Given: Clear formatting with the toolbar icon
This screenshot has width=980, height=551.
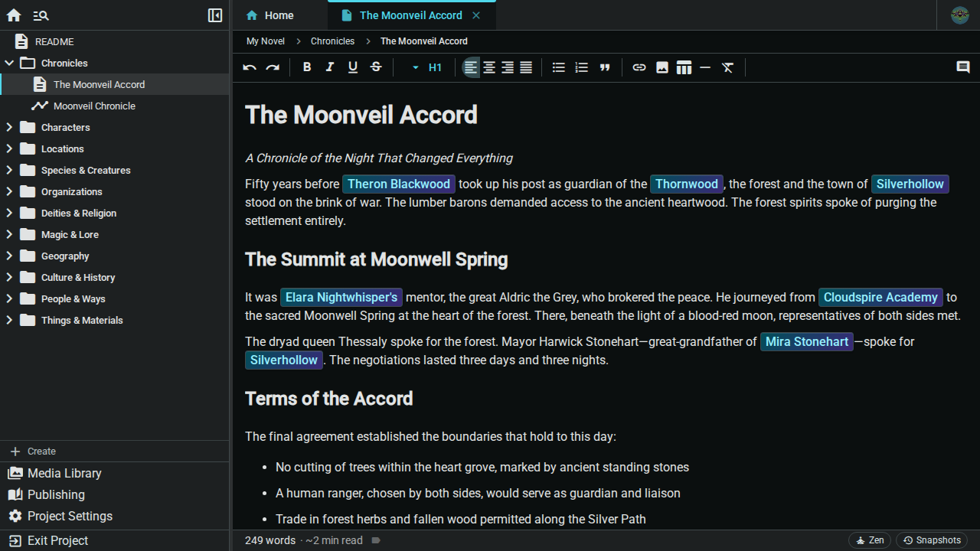Looking at the screenshot, I should point(728,67).
